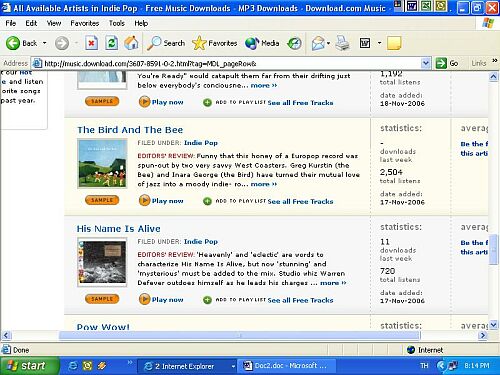Open the Pow Wow! artist link

coord(103,326)
